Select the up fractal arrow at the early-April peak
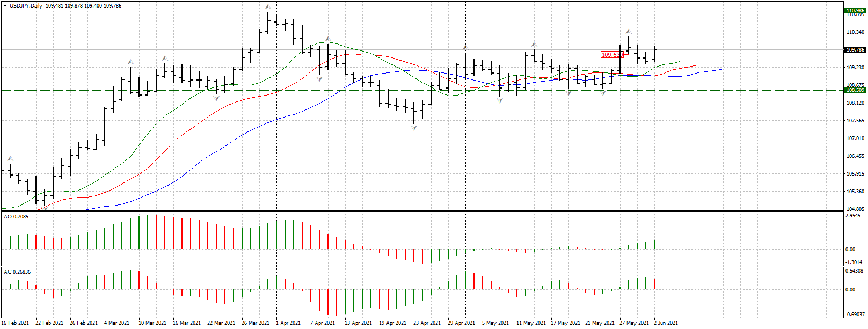This screenshot has width=868, height=329. pos(267,7)
